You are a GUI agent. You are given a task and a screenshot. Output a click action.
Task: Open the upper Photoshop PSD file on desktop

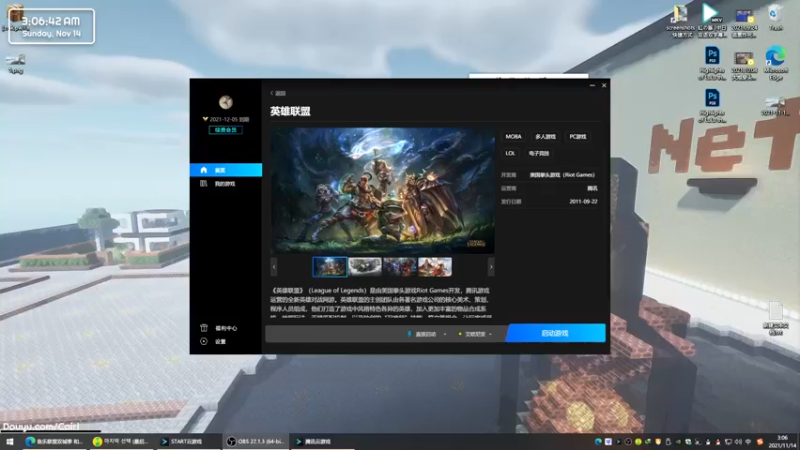point(712,63)
